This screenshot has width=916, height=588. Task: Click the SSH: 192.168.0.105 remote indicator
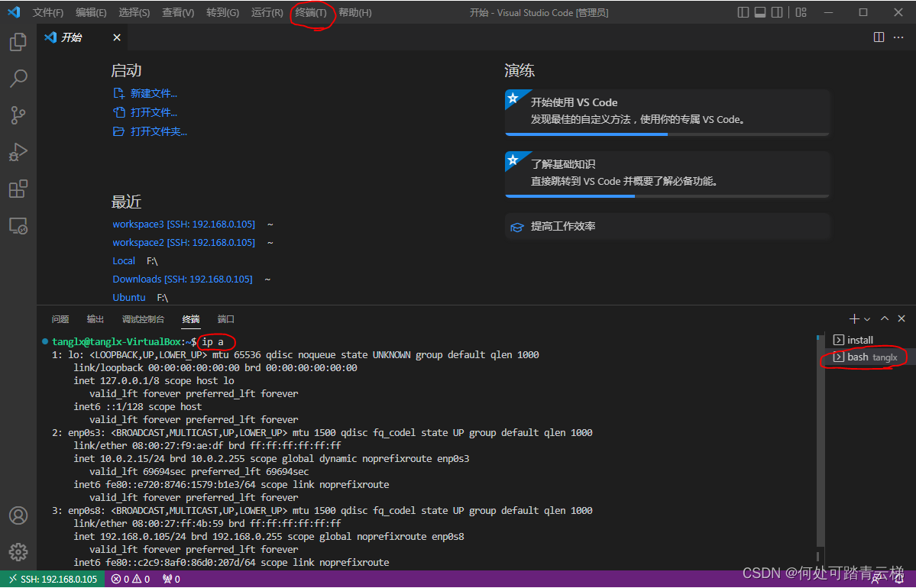pyautogui.click(x=53, y=580)
